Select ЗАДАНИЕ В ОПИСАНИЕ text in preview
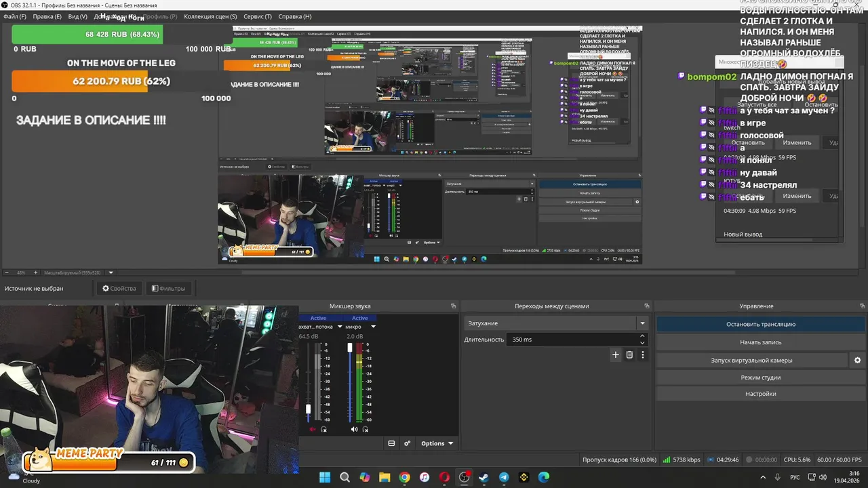The height and width of the screenshot is (488, 868). 91,120
